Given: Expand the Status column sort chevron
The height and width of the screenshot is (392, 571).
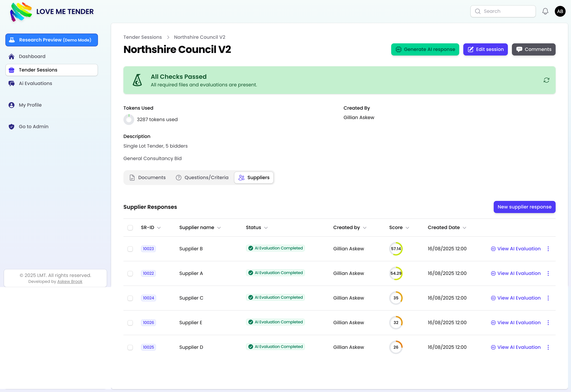Looking at the screenshot, I should pyautogui.click(x=266, y=228).
